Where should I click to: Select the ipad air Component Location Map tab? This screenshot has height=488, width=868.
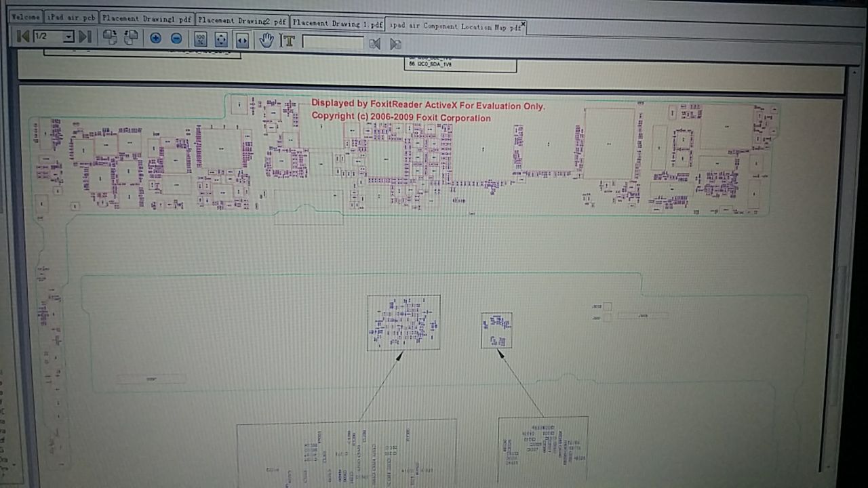tap(455, 26)
